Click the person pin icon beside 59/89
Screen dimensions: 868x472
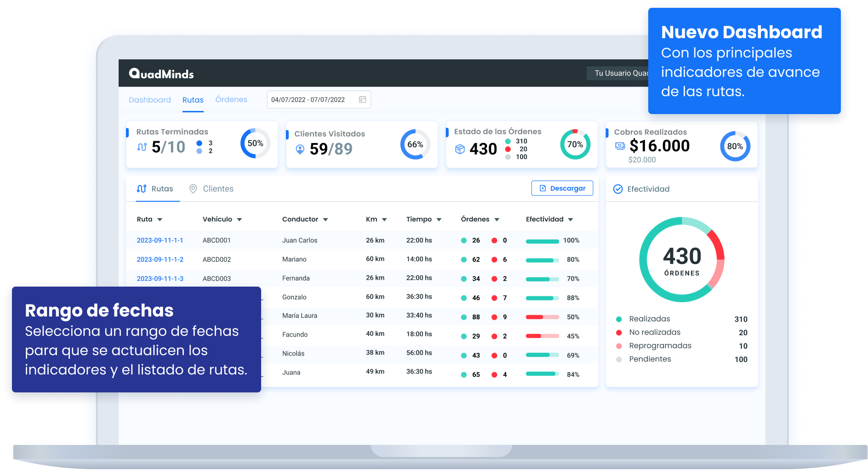click(300, 149)
